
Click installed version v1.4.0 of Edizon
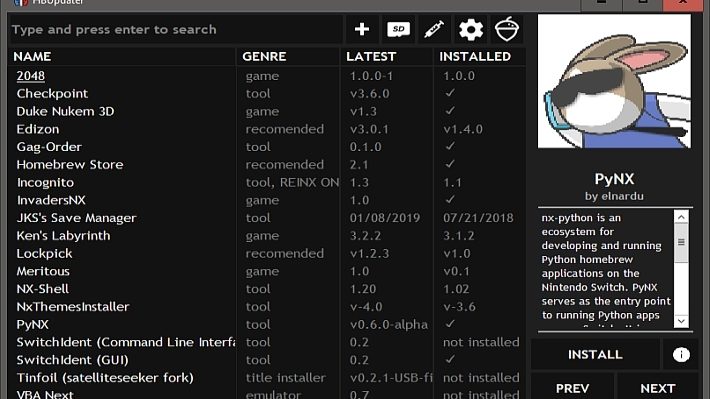coord(463,129)
